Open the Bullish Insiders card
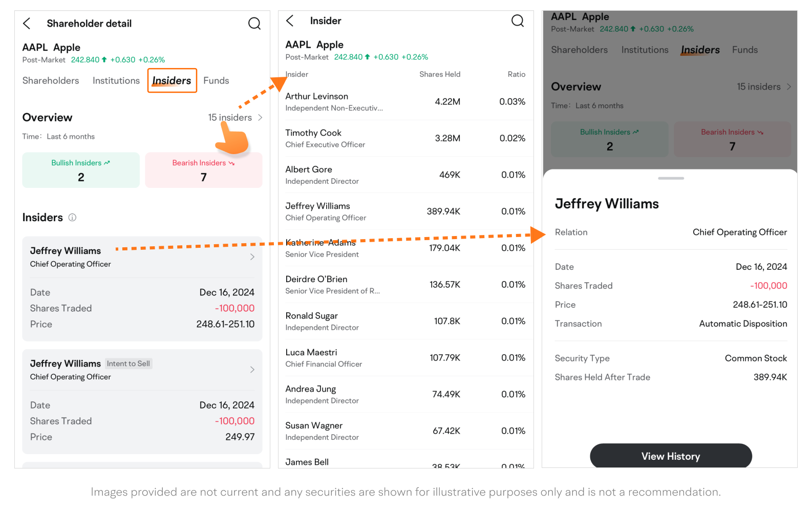 coord(81,170)
